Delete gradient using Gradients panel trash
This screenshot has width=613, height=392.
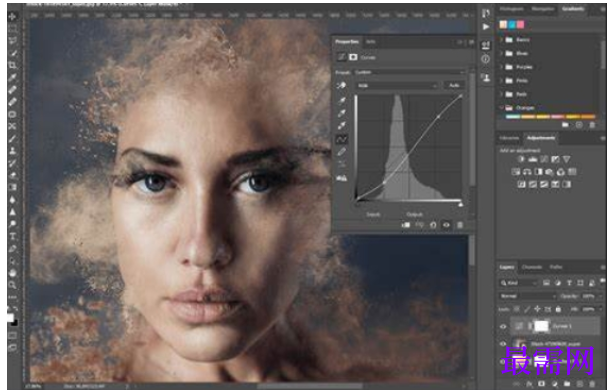[x=592, y=125]
